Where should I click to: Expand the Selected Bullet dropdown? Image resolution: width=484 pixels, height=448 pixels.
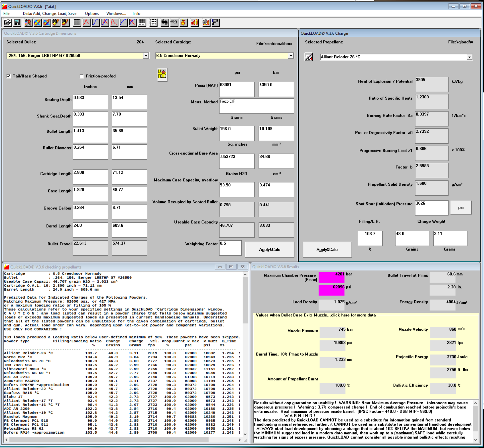click(x=146, y=56)
